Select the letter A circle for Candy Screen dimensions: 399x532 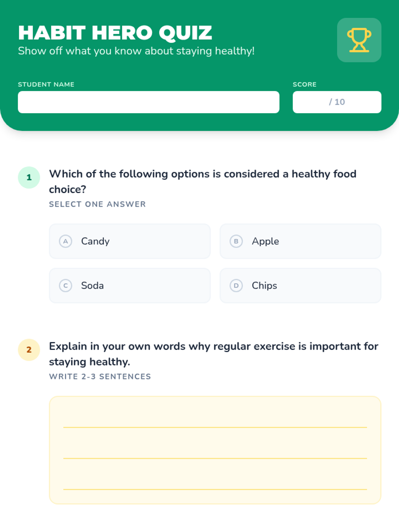(66, 241)
